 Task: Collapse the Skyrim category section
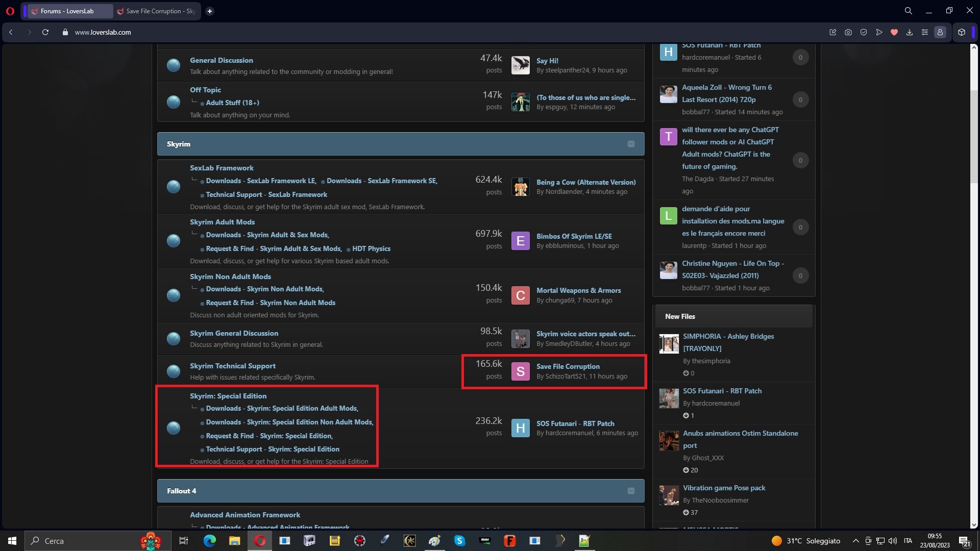631,144
